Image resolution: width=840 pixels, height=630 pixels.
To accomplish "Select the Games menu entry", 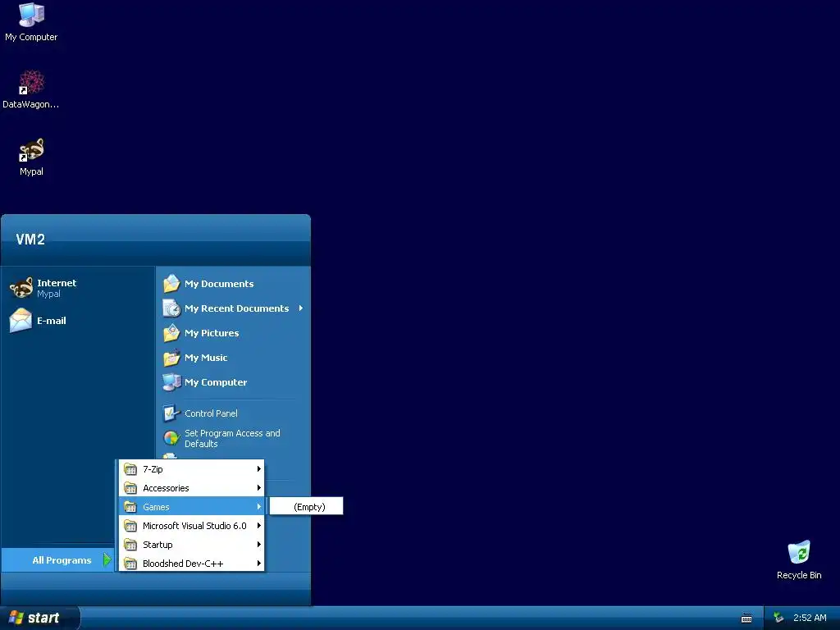I will pyautogui.click(x=192, y=507).
